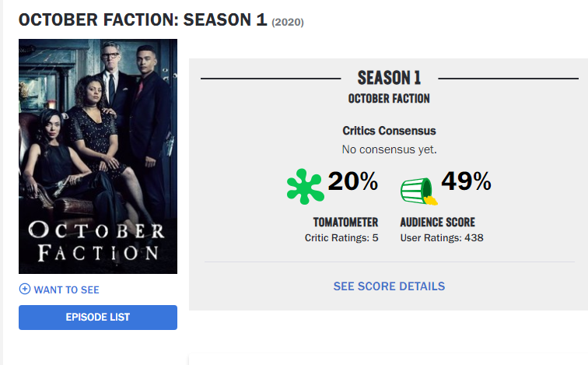Click the Critic Ratings: 5 text

(x=341, y=237)
